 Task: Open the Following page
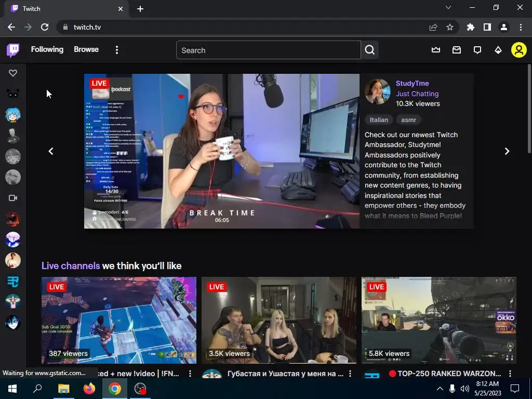click(47, 49)
